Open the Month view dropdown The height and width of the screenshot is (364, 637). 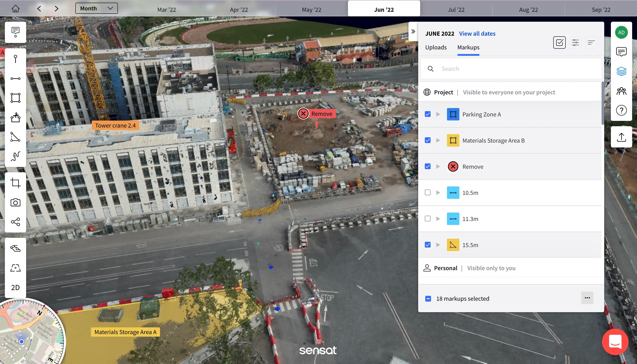click(96, 8)
